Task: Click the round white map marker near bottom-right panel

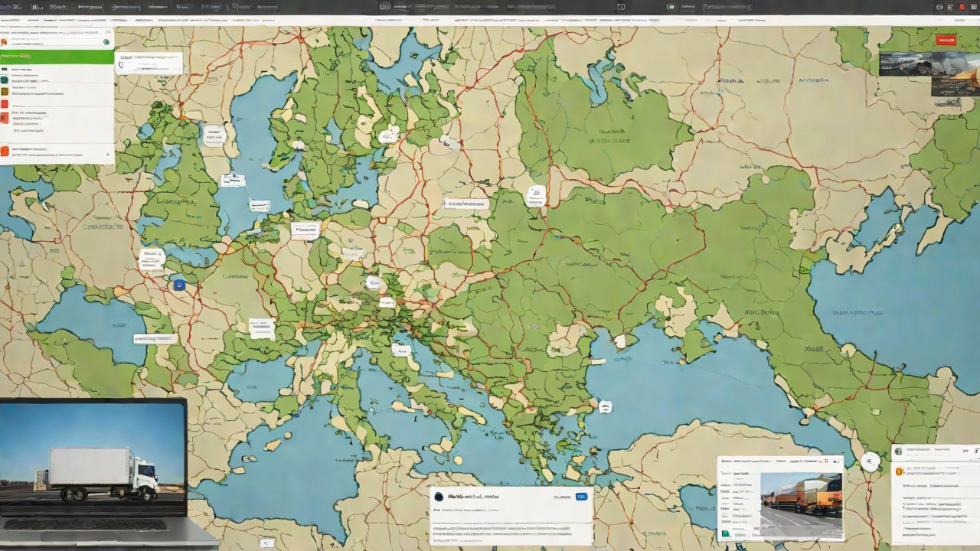Action: point(870,461)
